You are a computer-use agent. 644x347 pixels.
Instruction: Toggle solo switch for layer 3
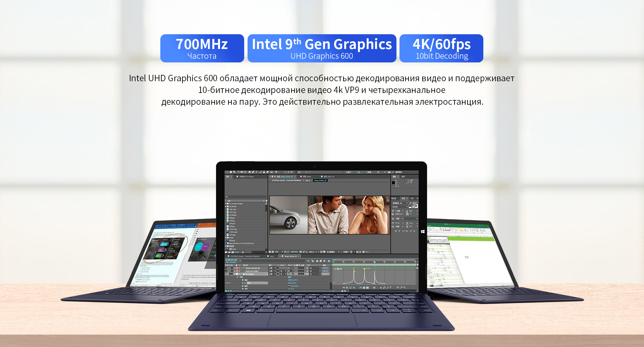(x=230, y=274)
